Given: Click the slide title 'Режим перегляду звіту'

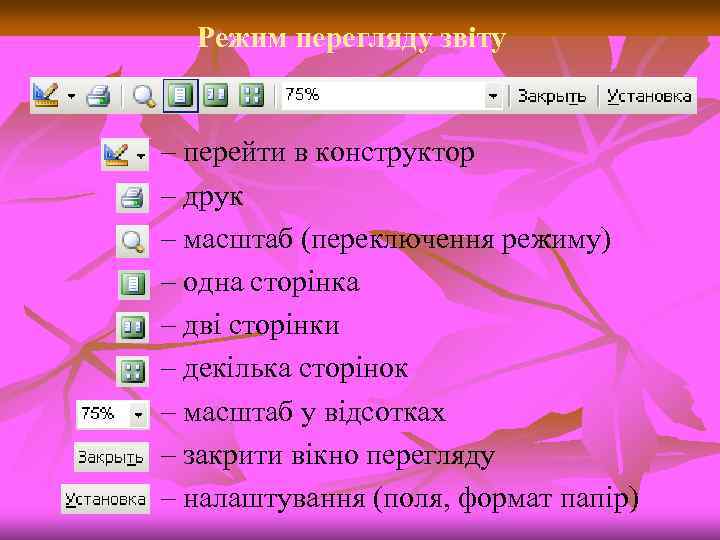Looking at the screenshot, I should pos(352,38).
